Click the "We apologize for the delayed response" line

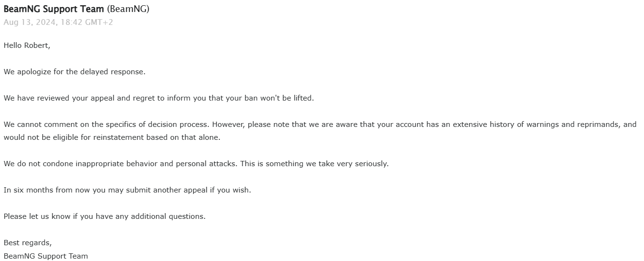pos(74,72)
